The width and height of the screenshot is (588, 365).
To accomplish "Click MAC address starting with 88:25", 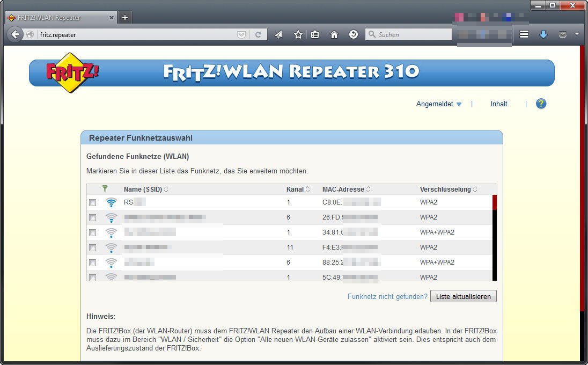I will tap(351, 262).
